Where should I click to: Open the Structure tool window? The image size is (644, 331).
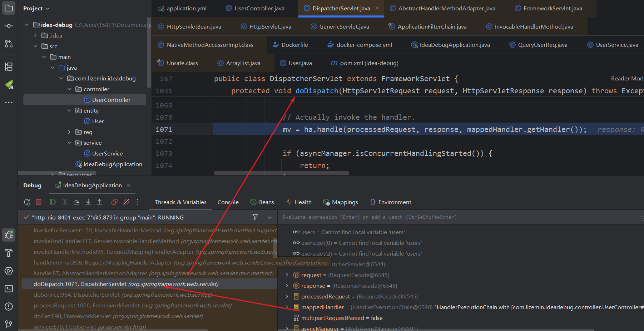[9, 66]
